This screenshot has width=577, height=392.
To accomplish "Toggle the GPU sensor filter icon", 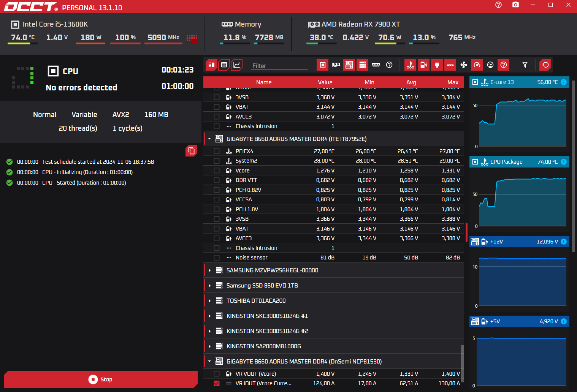I will coord(336,65).
